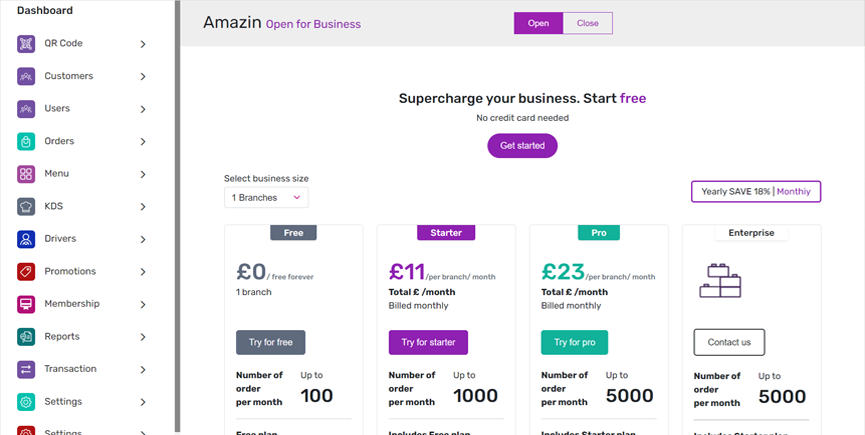Click the Reports sidebar icon

coord(26,337)
